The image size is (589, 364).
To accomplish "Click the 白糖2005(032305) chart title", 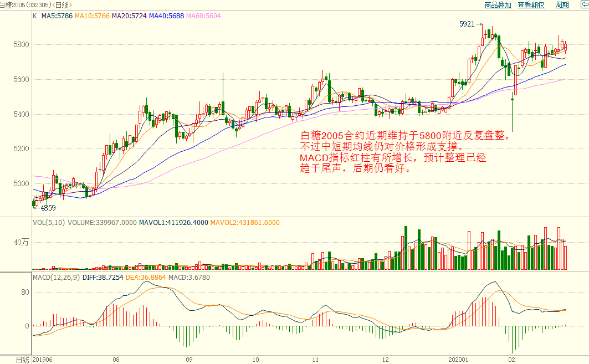I will 25,5.
